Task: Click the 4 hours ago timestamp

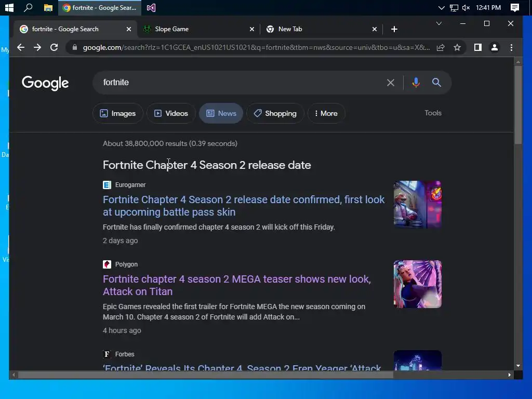Action: point(122,330)
